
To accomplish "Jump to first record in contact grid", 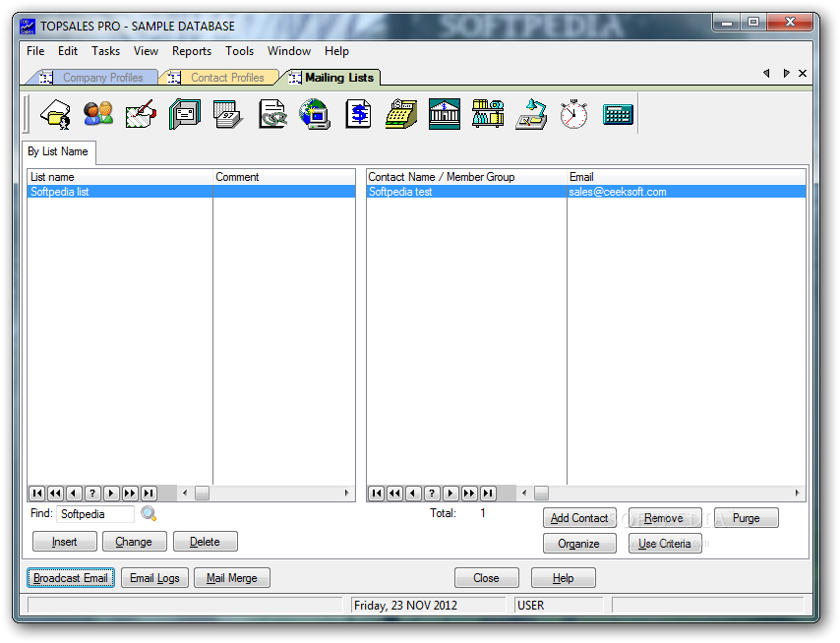I will pyautogui.click(x=377, y=494).
